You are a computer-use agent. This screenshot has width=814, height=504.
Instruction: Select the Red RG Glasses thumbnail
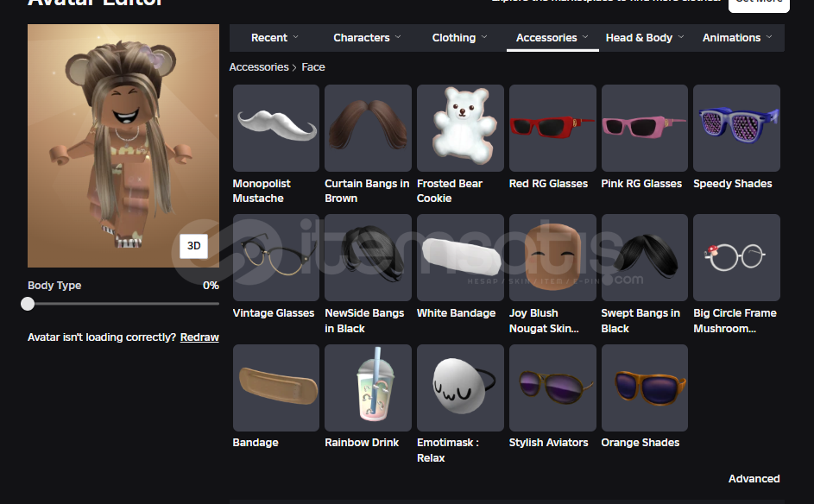552,129
